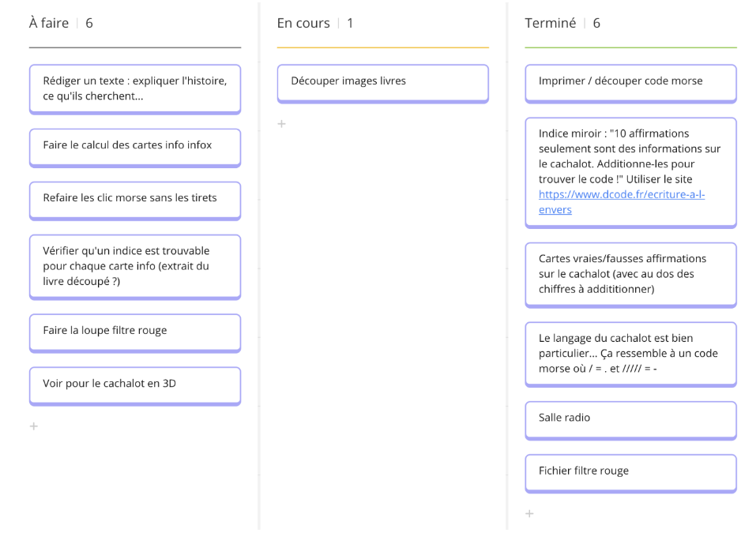
Task: Click 'Imprimer / découper code morse' card
Action: point(630,81)
